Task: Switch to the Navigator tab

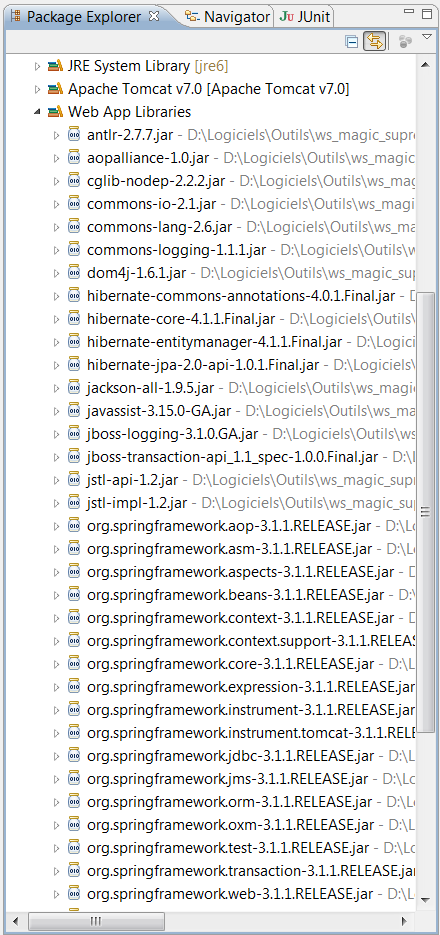Action: click(228, 17)
